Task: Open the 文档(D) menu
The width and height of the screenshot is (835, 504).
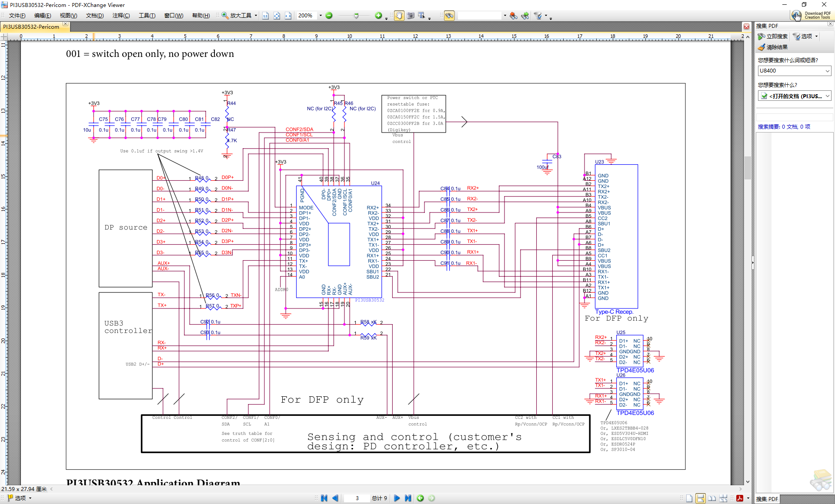Action: (95, 16)
